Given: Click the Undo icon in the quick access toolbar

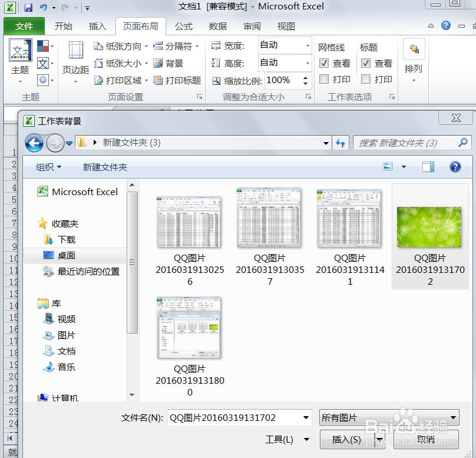Looking at the screenshot, I should (x=44, y=7).
